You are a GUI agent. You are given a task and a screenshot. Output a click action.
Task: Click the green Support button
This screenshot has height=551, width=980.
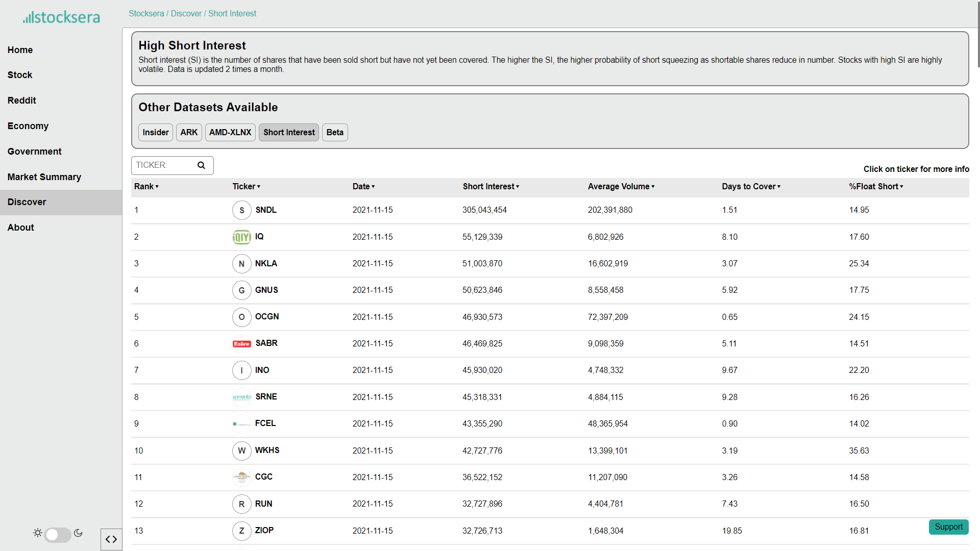tap(948, 527)
